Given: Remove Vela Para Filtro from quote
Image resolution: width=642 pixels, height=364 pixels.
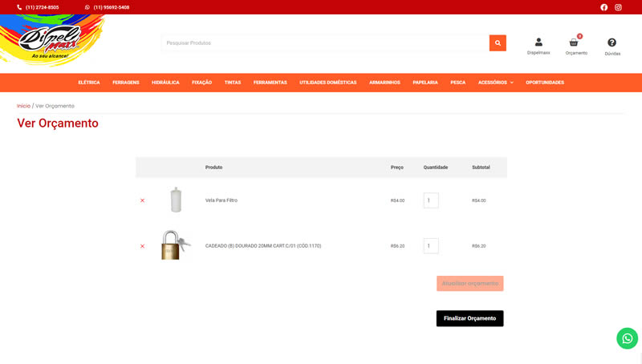Looking at the screenshot, I should (143, 200).
